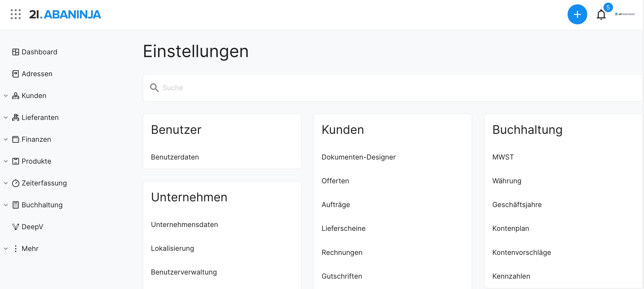Expand the Lieferanten sidebar section

point(6,117)
